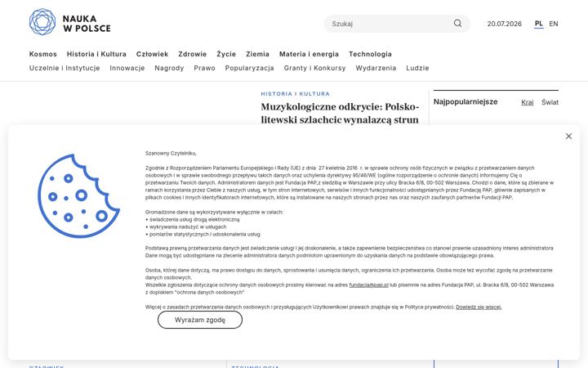The image size is (588, 368).
Task: Go to Innowacje section
Action: click(x=127, y=68)
